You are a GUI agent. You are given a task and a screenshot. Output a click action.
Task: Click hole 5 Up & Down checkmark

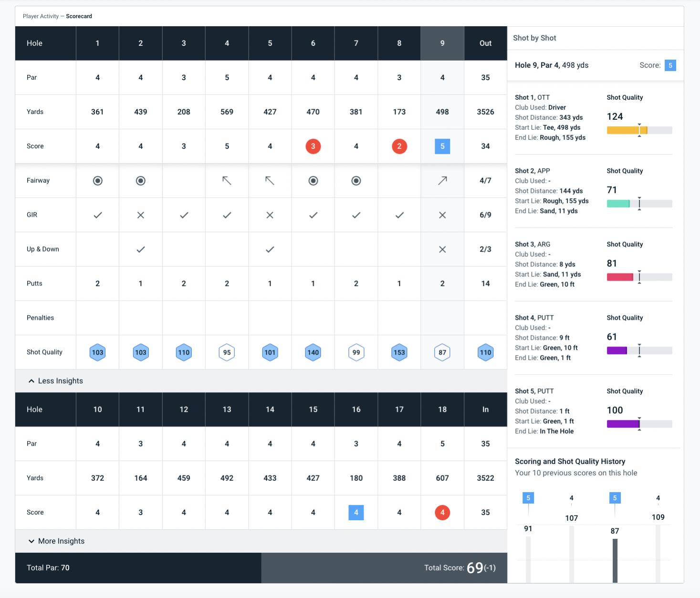270,249
